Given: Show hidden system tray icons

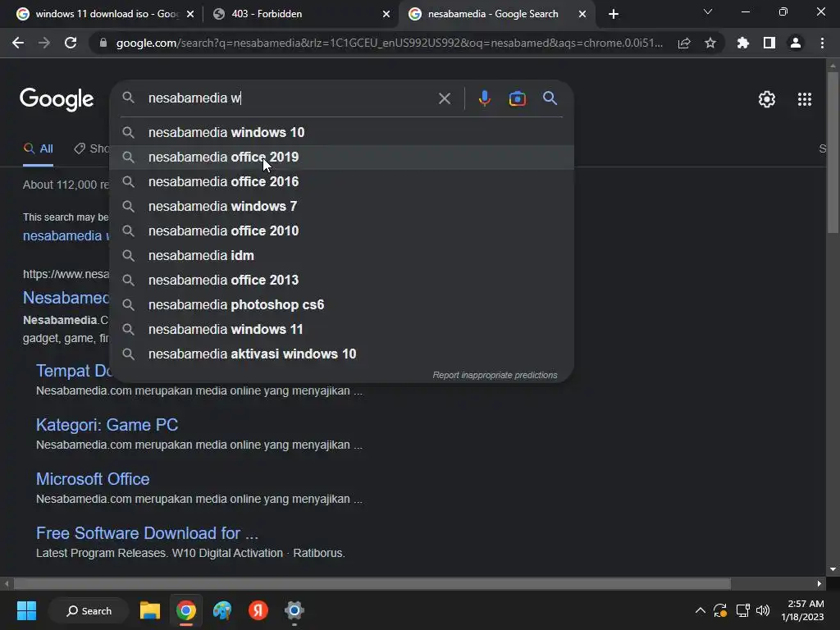Looking at the screenshot, I should point(701,610).
